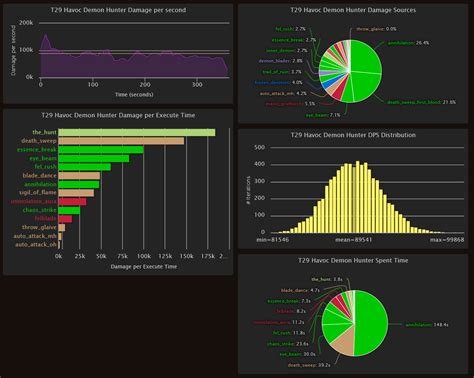This screenshot has width=474, height=378.
Task: Click the '500' y-axis label in DPS Distribution
Action: (259, 147)
